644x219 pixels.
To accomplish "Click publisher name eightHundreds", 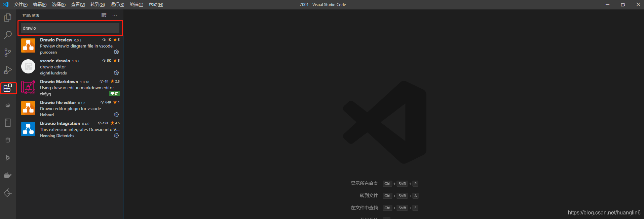I will tap(53, 73).
